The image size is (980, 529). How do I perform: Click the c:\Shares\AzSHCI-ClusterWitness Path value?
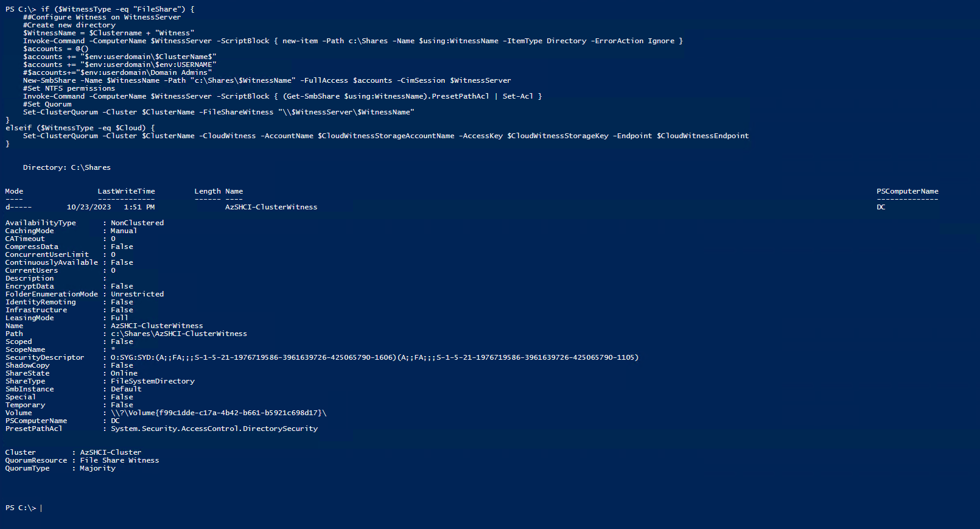[178, 334]
